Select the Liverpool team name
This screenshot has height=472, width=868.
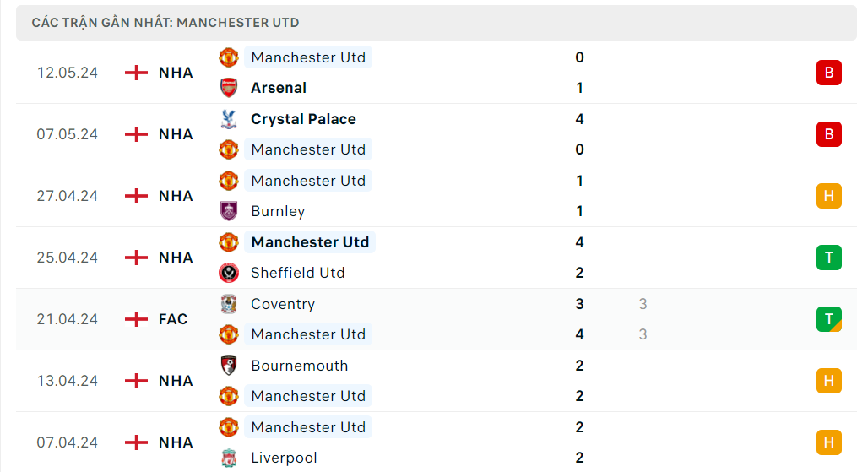pyautogui.click(x=284, y=458)
